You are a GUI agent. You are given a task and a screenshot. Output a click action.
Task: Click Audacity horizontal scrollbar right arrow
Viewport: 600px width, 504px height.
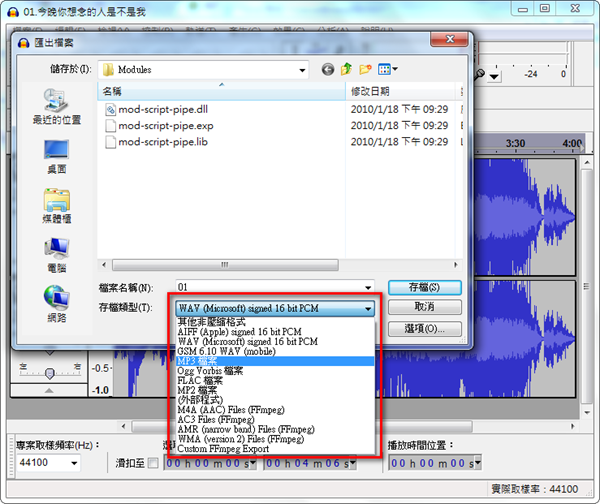(x=572, y=426)
